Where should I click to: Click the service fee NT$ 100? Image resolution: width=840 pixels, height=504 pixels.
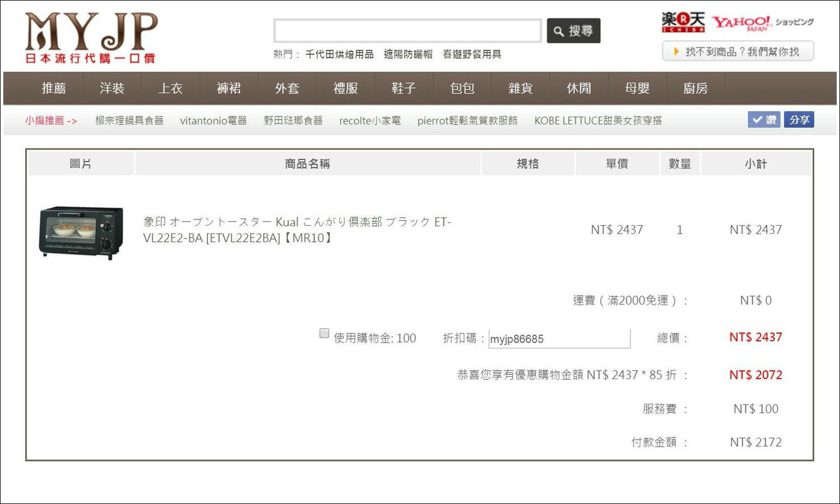tap(756, 409)
